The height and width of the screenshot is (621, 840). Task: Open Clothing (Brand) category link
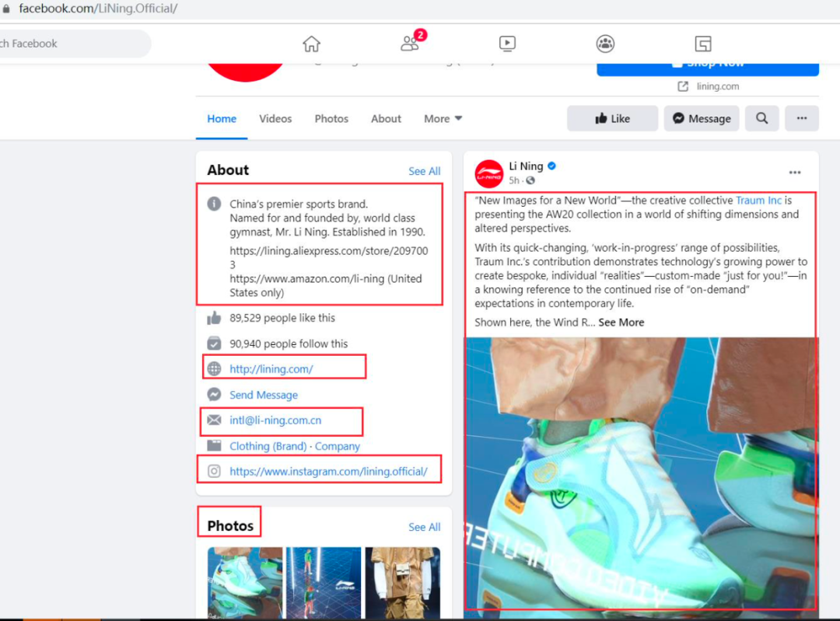[x=268, y=446]
